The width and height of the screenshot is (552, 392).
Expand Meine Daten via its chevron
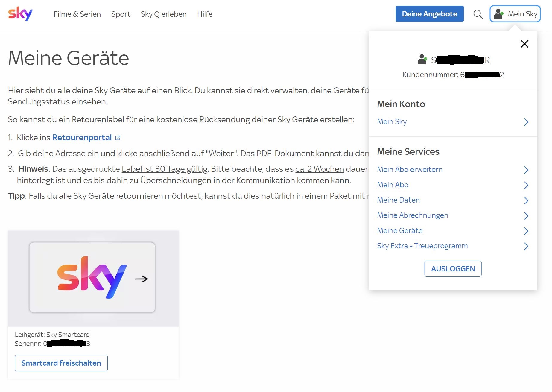click(x=526, y=200)
